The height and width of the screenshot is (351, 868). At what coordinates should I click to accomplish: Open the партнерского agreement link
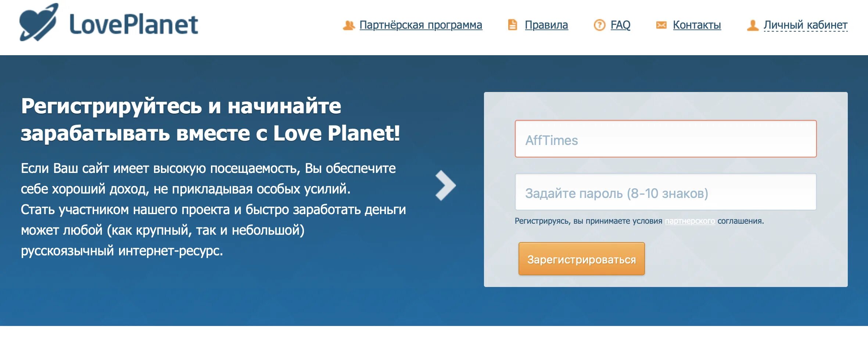pyautogui.click(x=690, y=221)
